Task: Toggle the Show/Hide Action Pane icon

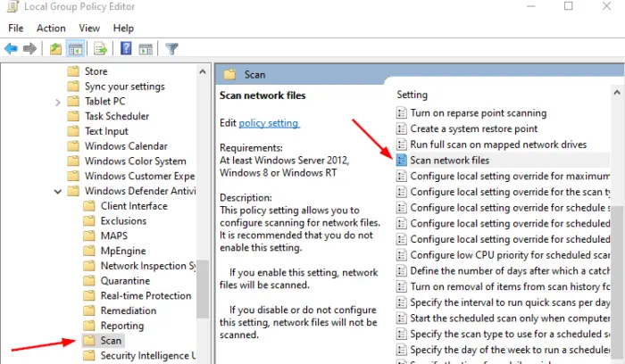Action: pyautogui.click(x=144, y=48)
